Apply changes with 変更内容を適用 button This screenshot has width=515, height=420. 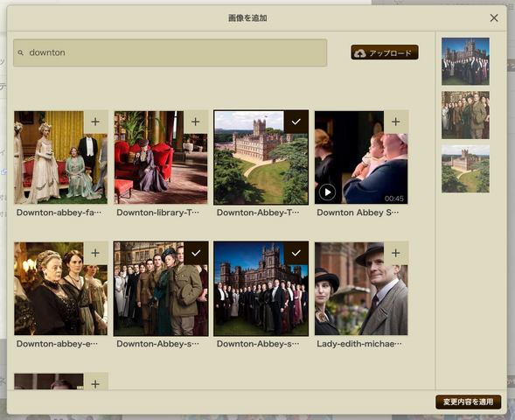pos(468,402)
